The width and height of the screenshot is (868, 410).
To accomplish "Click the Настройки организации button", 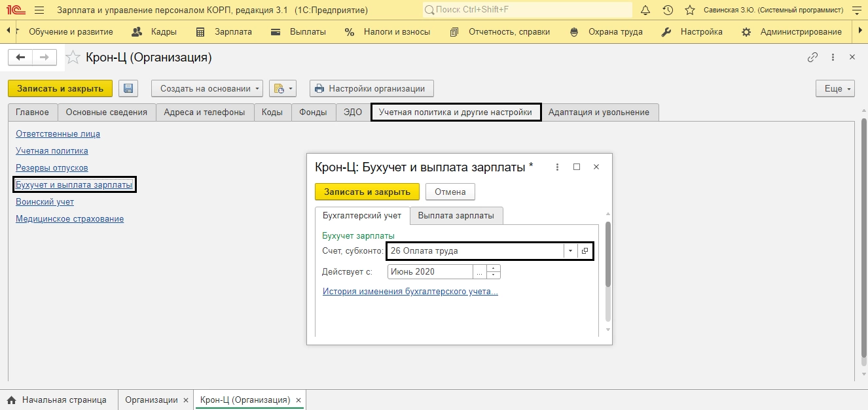I will click(x=371, y=88).
